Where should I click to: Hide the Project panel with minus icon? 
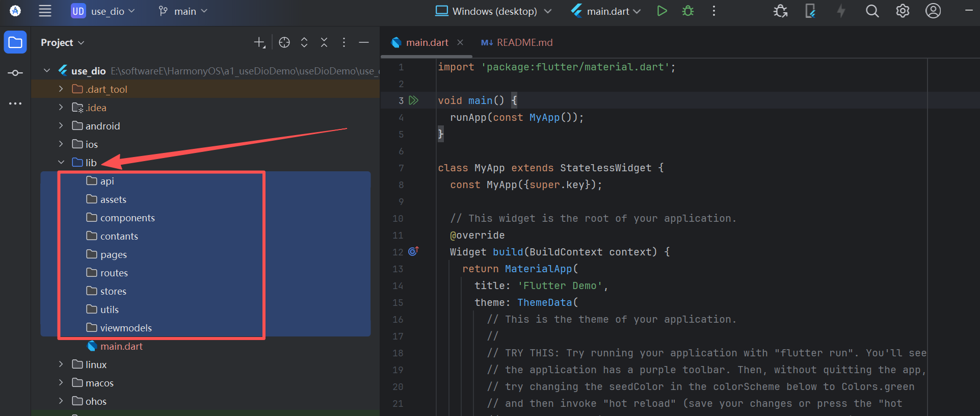coord(364,43)
